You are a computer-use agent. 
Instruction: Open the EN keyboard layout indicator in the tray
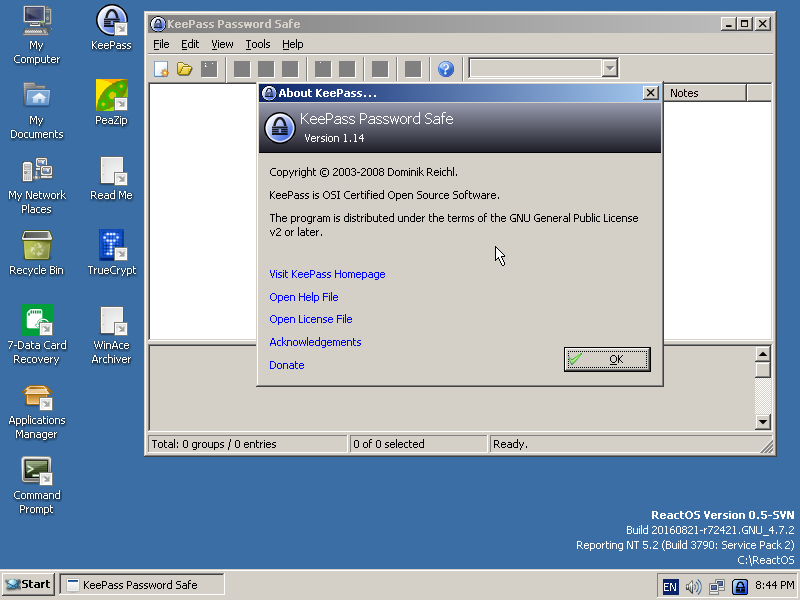point(670,586)
